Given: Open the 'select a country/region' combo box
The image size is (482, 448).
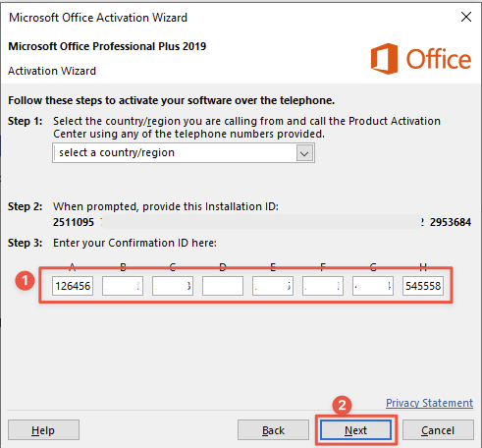Looking at the screenshot, I should click(184, 153).
